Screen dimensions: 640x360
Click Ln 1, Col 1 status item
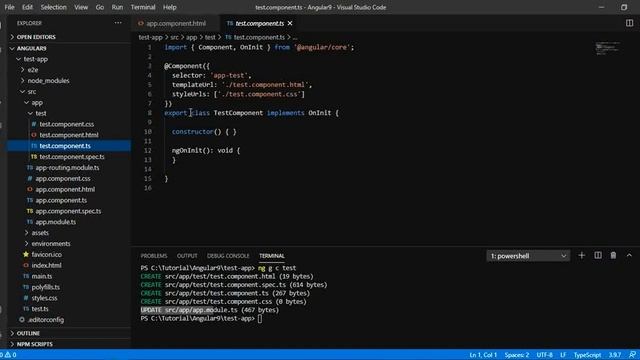pyautogui.click(x=483, y=355)
